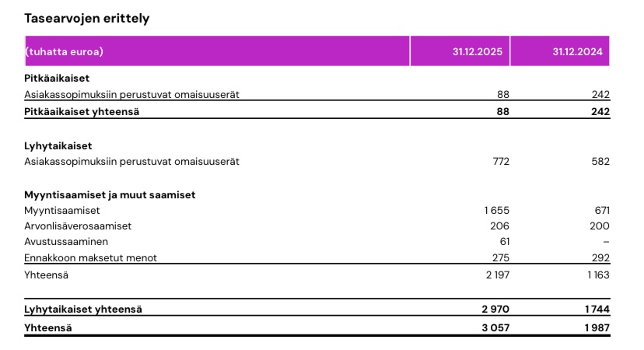Click the 31.12.2025 column header
644x350 pixels.
tap(477, 52)
